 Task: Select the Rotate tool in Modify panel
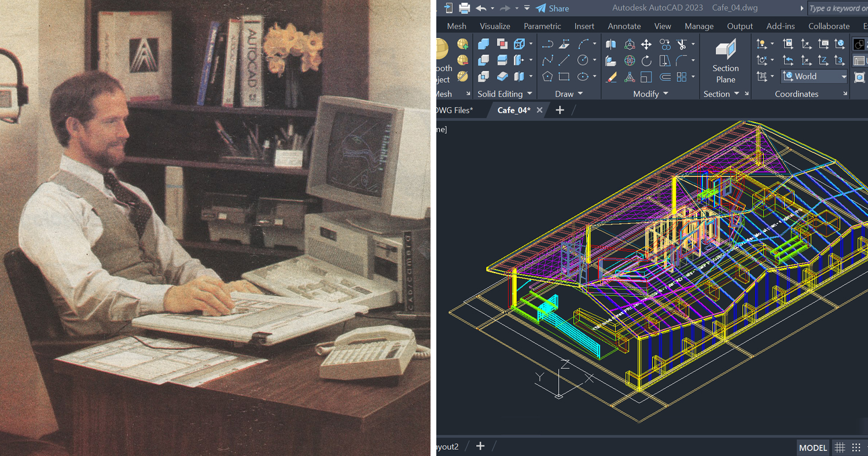(x=646, y=60)
